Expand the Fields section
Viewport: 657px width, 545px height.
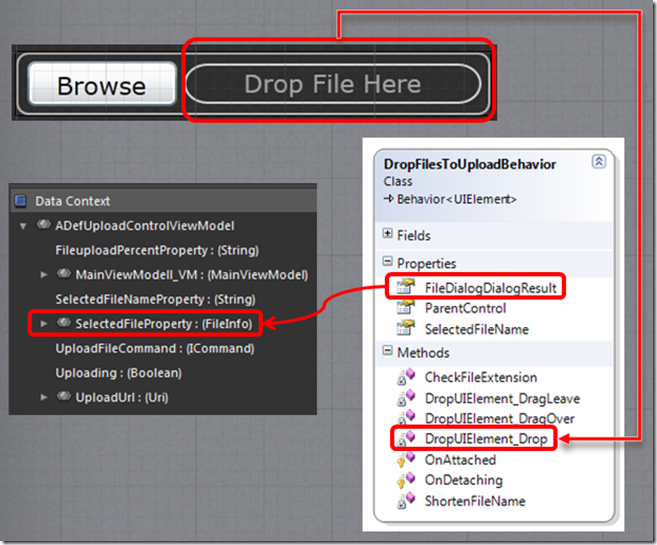(387, 234)
